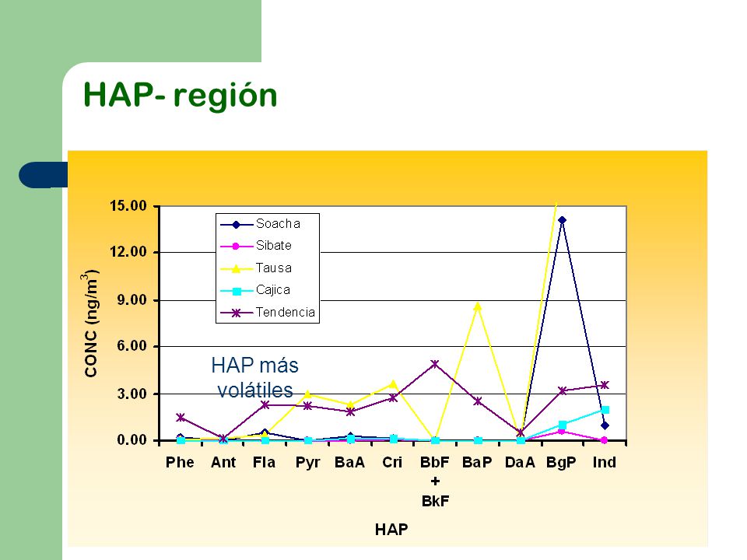Click the 6.00 y-axis label
The width and height of the screenshot is (747, 560).
tap(132, 346)
